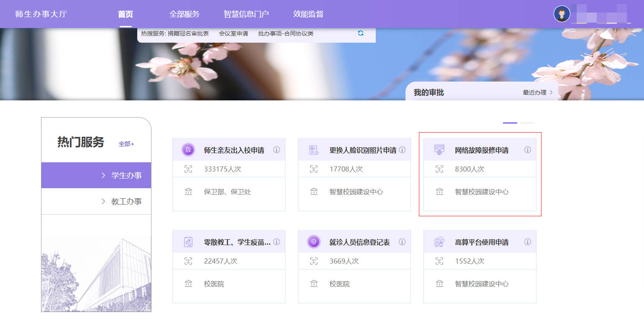Expand 最近办理 in 我的审批 panel

pyautogui.click(x=538, y=92)
